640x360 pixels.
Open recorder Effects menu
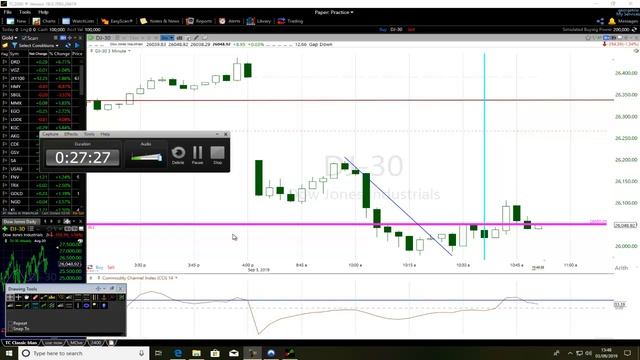[x=71, y=134]
